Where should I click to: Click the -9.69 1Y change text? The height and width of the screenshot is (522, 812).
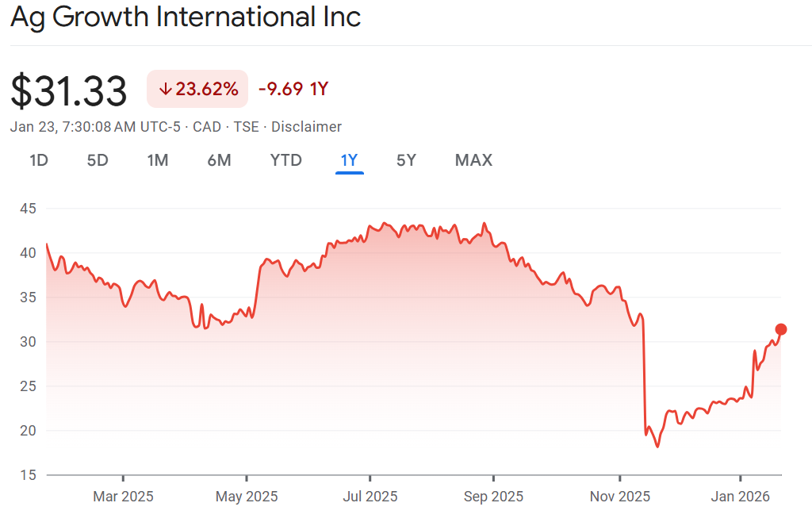(293, 90)
